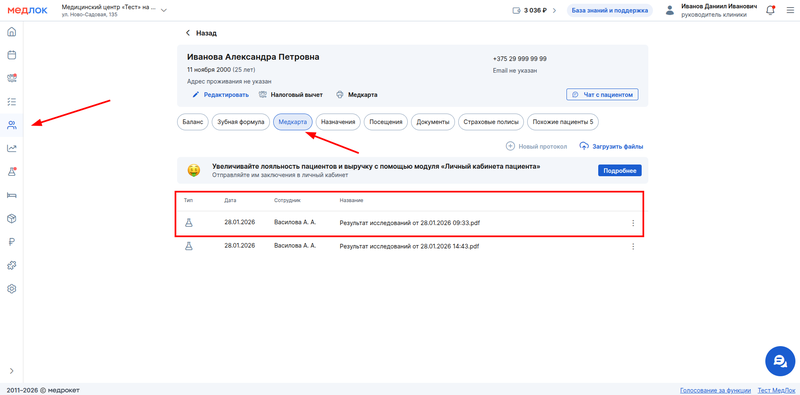Click the wallet balance 3 036 ₽

(x=530, y=10)
